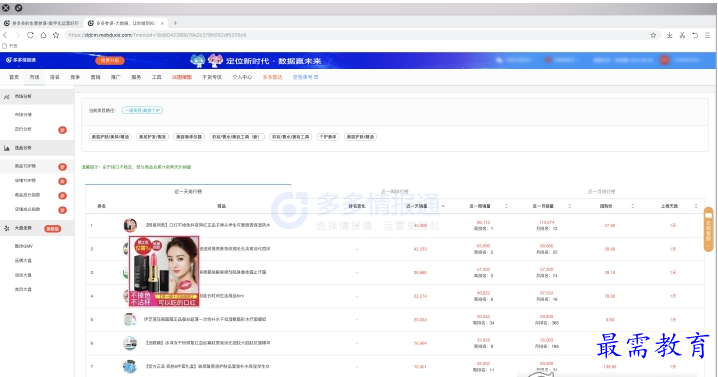Open the browser hamburger menu
Viewport: 718px width, 377px height.
tap(707, 35)
